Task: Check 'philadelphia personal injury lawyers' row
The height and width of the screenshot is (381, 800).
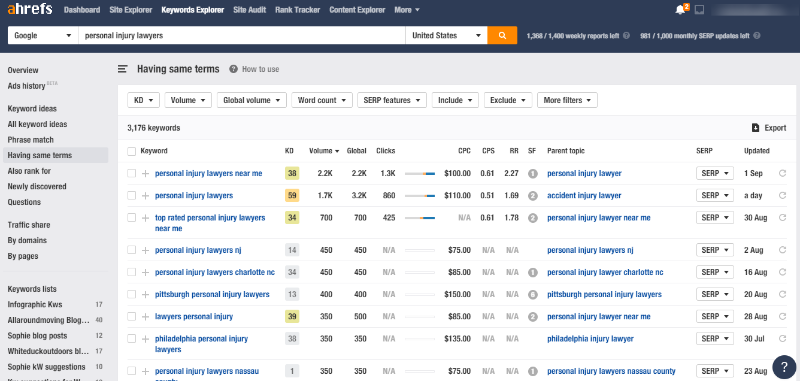Action: coord(132,339)
